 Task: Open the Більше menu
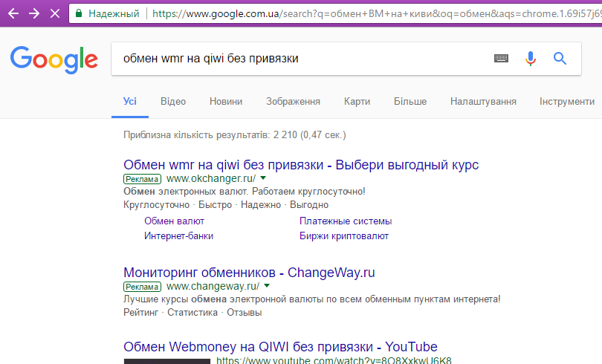point(410,101)
